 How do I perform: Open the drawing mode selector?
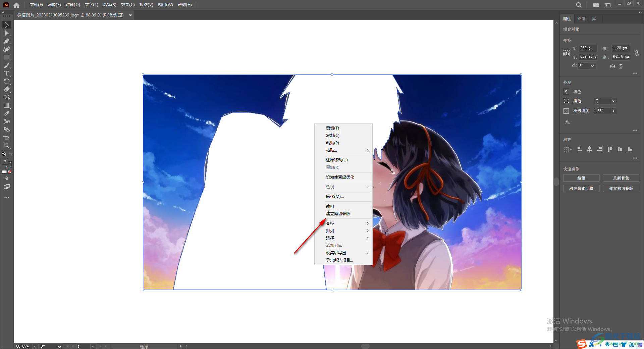pos(6,179)
